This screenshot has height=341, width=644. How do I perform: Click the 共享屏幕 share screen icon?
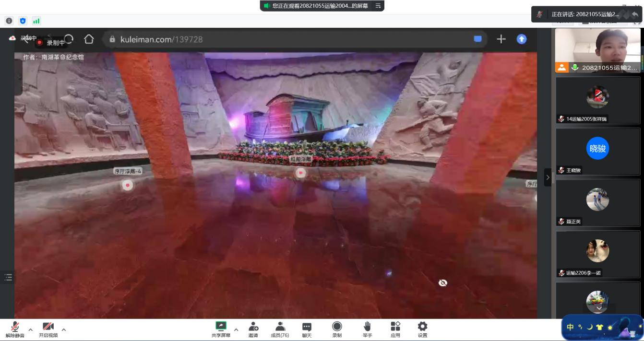221,327
